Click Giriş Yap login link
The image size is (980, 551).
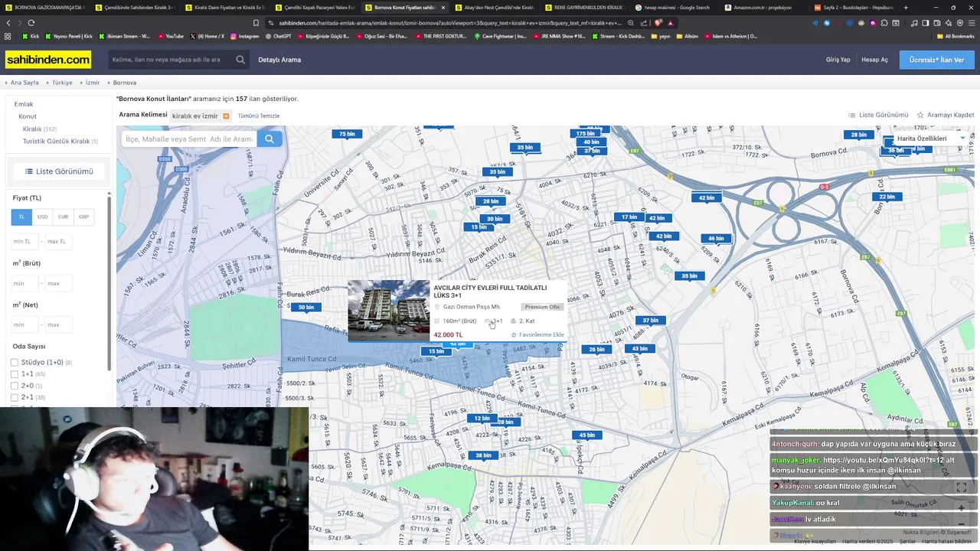click(838, 60)
